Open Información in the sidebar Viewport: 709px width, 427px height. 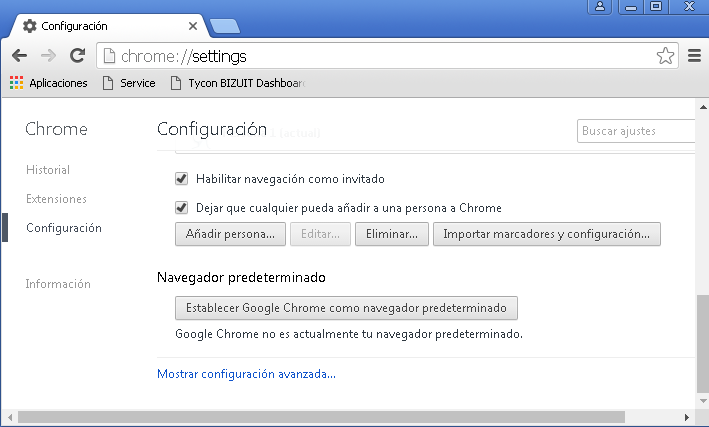point(58,284)
